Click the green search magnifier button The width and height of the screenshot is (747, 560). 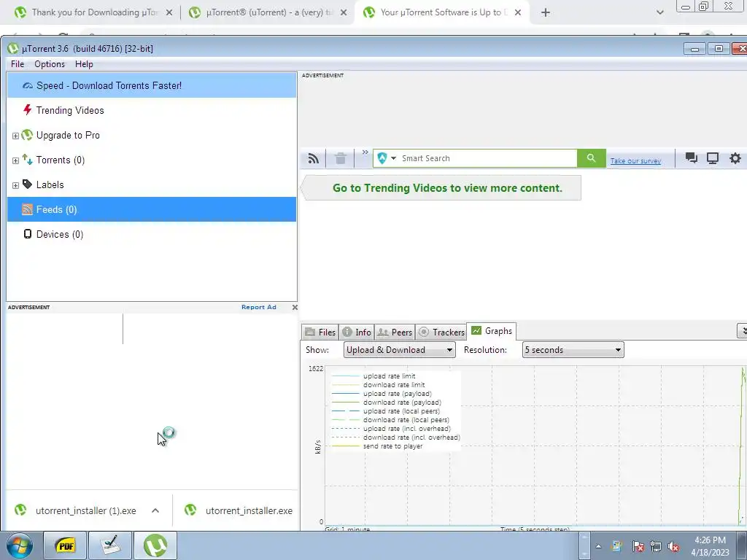(591, 158)
